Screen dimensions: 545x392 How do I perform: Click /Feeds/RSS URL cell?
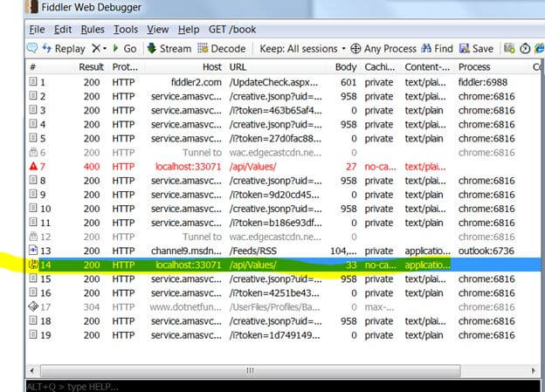coord(253,251)
